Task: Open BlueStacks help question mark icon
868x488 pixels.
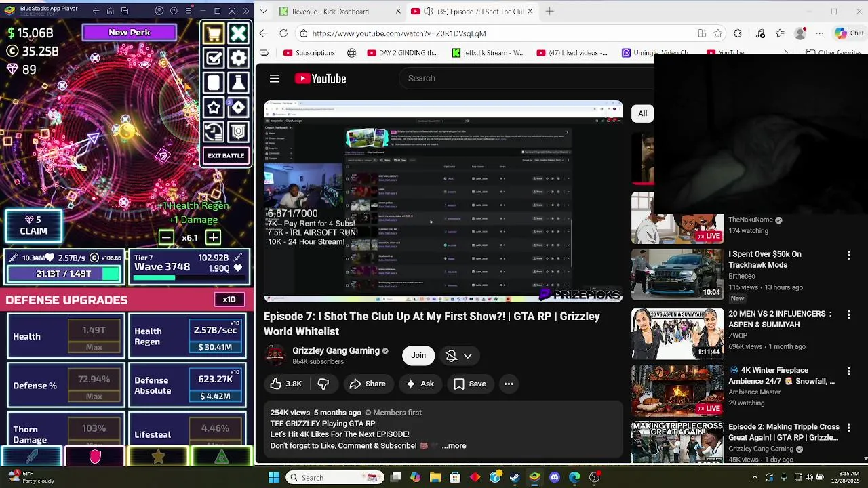Action: pyautogui.click(x=174, y=11)
